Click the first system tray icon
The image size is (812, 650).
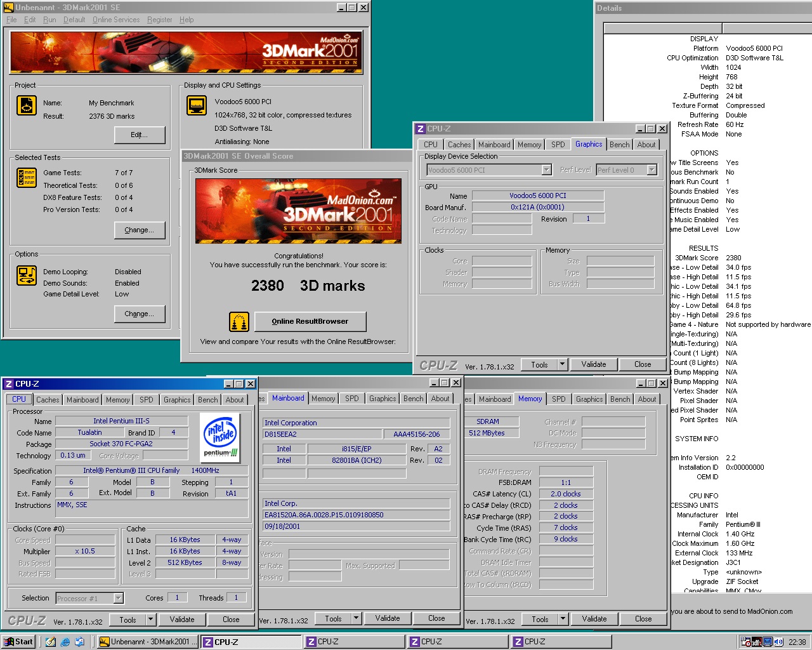[746, 642]
